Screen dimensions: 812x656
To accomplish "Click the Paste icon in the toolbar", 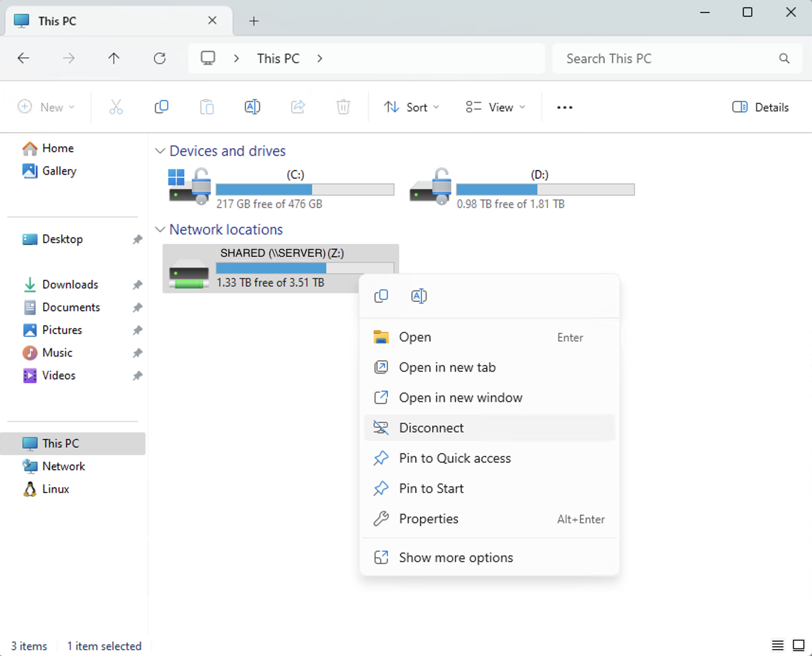I will (x=207, y=107).
